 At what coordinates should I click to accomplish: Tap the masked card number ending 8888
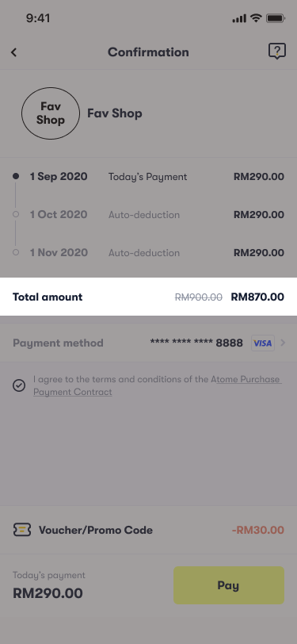(196, 343)
